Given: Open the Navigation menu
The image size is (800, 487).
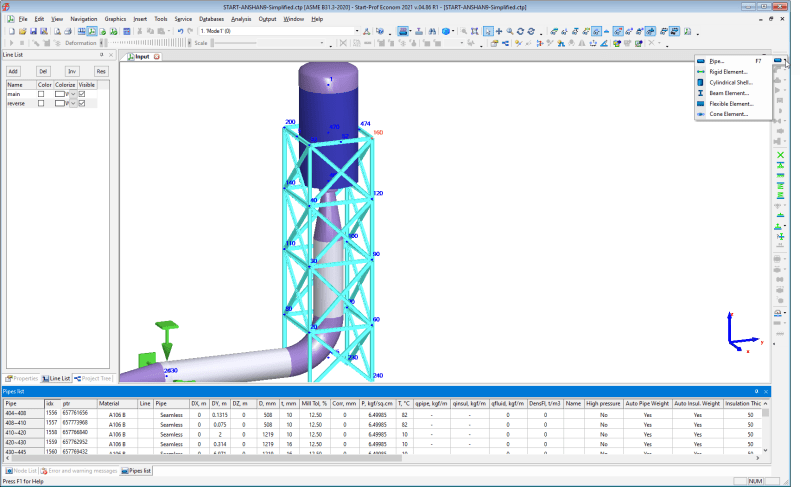Looking at the screenshot, I should (84, 19).
